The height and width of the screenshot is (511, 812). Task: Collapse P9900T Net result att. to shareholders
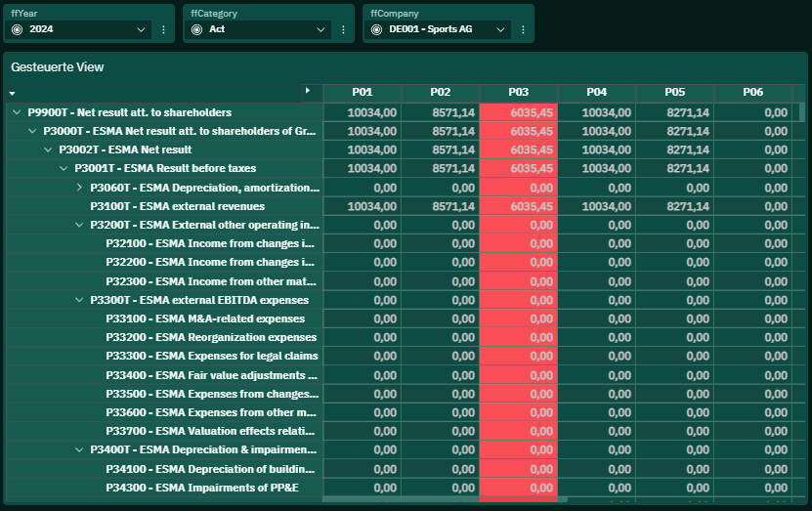tap(17, 112)
